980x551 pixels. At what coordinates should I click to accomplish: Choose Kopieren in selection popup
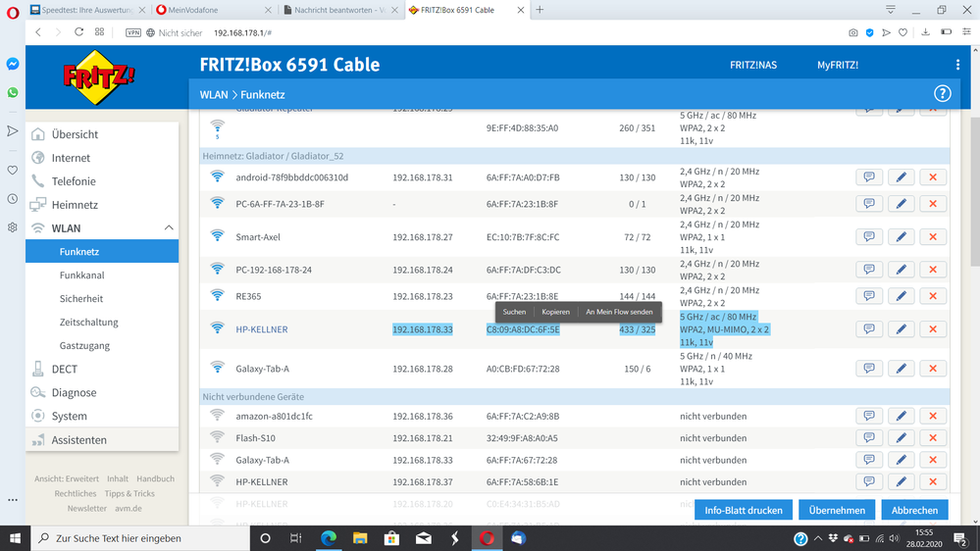point(555,312)
